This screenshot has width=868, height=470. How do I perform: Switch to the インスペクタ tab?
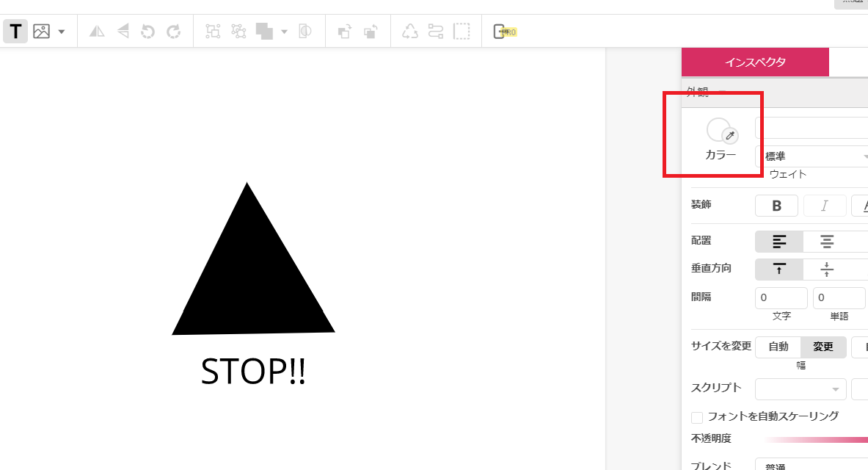[x=755, y=62]
